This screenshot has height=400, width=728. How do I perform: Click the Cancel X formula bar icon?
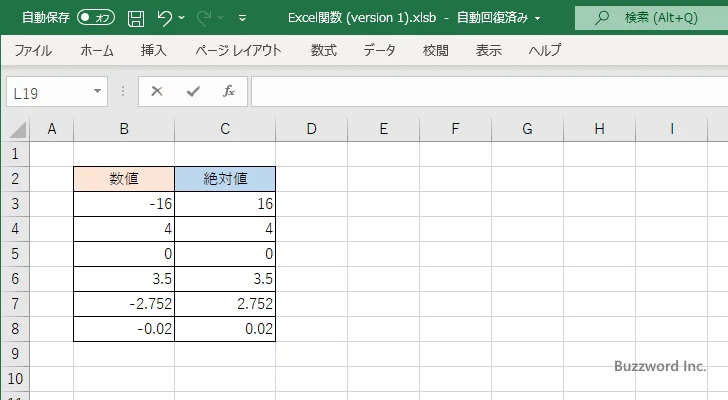[x=157, y=91]
